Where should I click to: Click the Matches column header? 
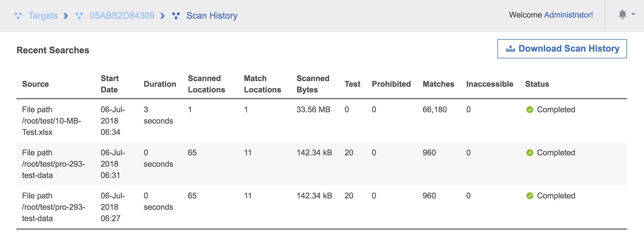tap(438, 84)
